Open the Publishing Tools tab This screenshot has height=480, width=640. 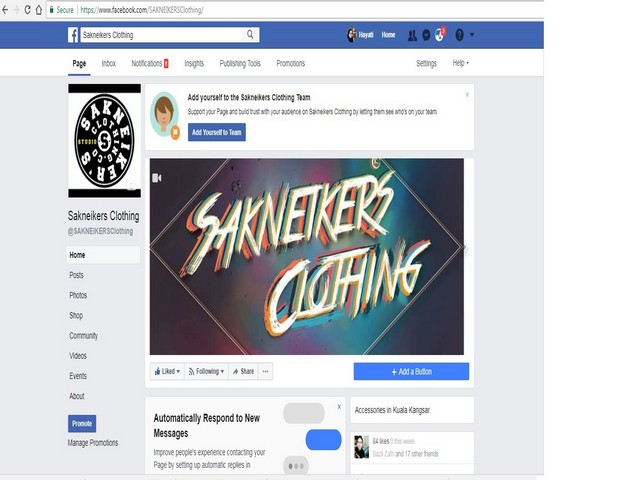pyautogui.click(x=240, y=63)
